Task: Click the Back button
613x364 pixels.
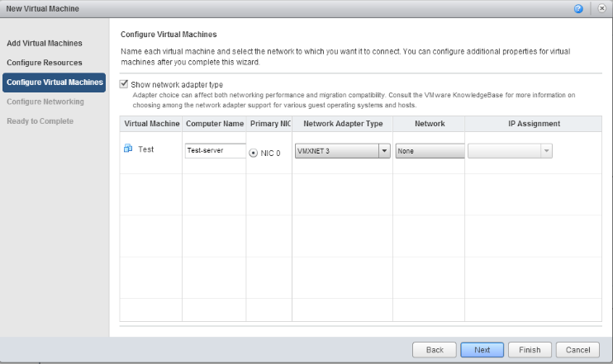Action: point(435,350)
